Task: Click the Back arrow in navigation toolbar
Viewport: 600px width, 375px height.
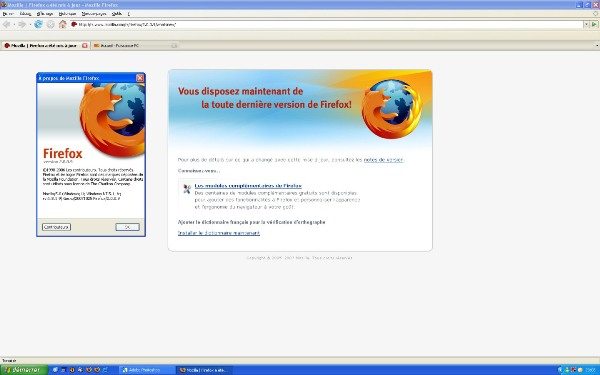Action: pos(7,24)
